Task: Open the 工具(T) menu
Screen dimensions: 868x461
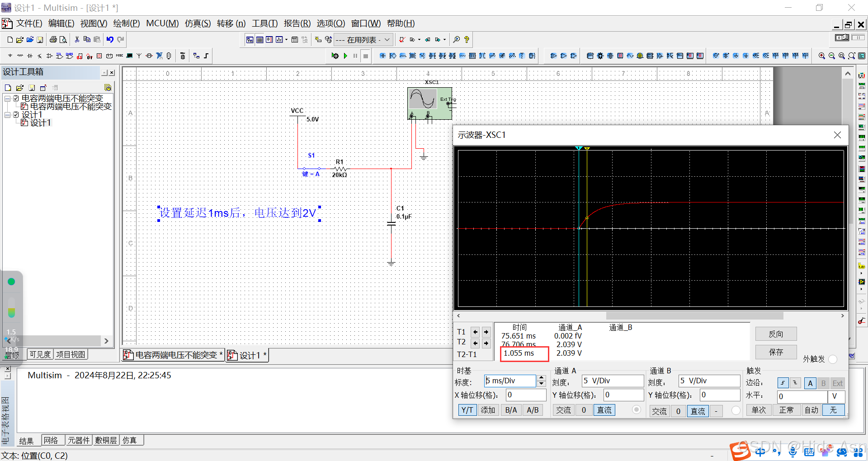Action: click(x=264, y=24)
